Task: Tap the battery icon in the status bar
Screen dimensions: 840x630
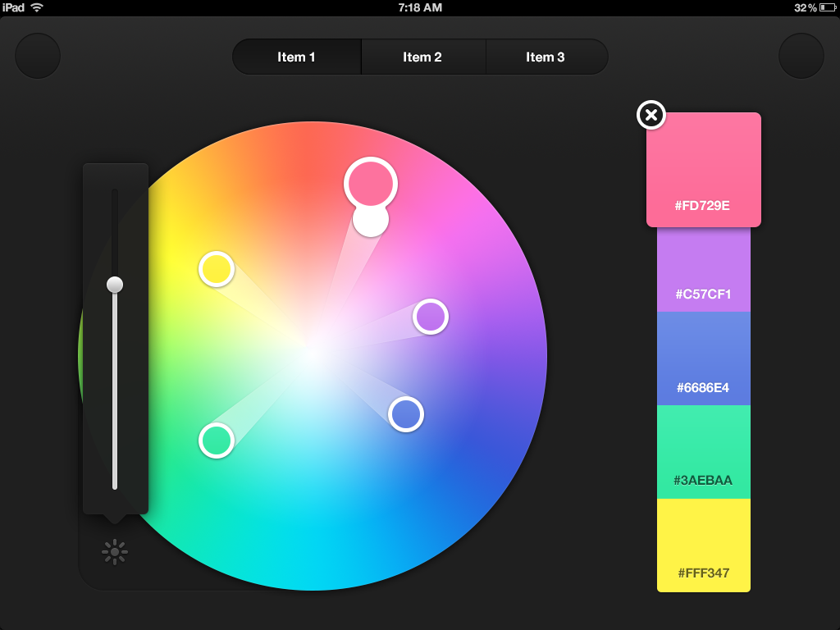Action: coord(827,7)
